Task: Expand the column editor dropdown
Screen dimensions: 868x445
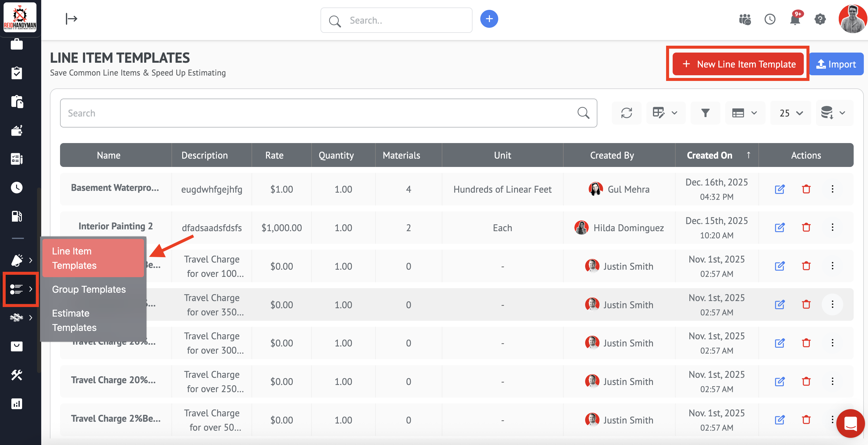Action: coord(665,113)
